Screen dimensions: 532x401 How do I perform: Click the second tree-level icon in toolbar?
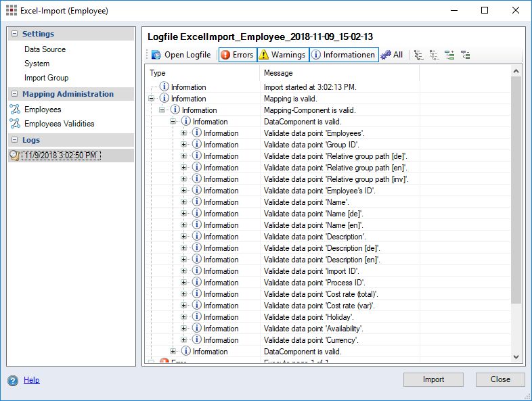[x=434, y=55]
